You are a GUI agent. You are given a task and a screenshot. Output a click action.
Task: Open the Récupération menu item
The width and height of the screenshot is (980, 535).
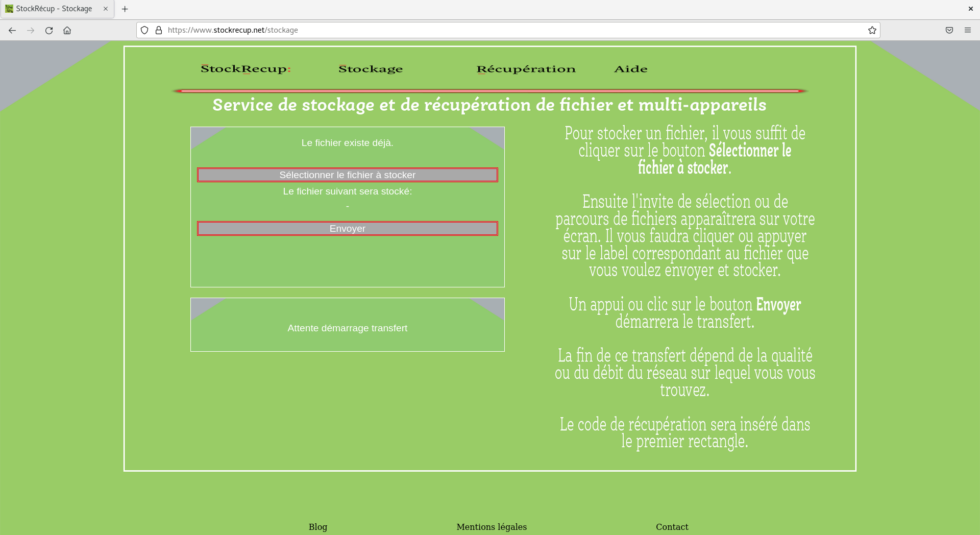point(526,69)
